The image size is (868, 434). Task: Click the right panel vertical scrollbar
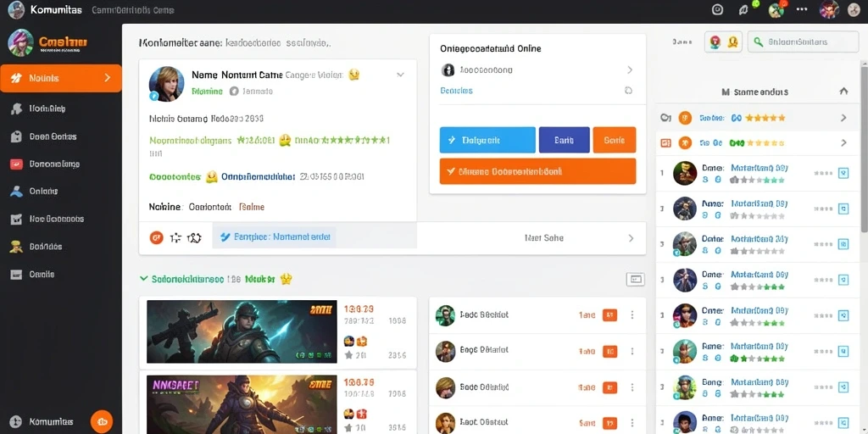(864, 147)
